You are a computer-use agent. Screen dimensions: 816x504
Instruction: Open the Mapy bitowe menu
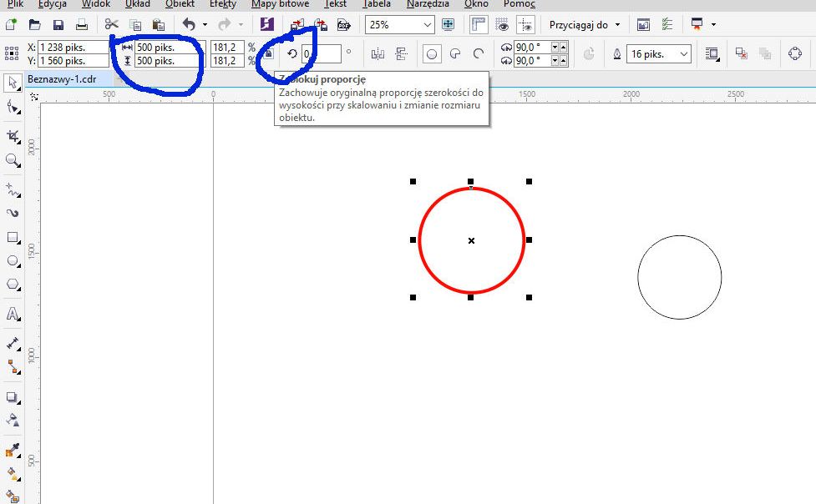(281, 4)
